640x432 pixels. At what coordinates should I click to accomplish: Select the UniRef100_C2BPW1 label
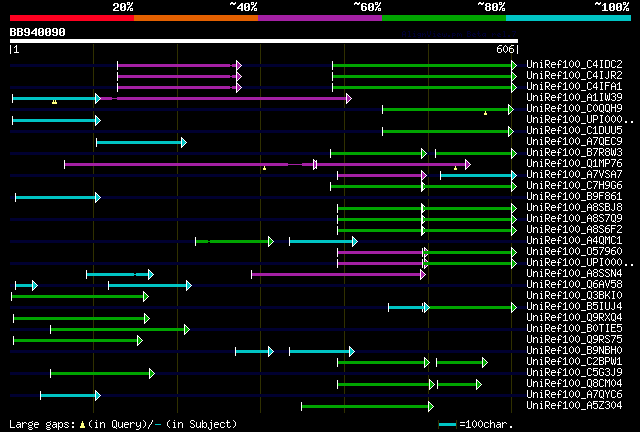574,362
